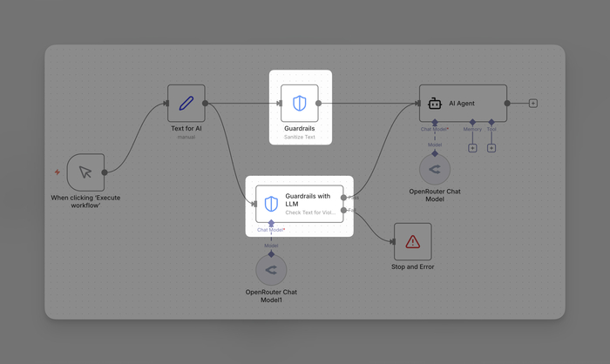Select the Stop and Error warning node
610x364 pixels.
point(412,241)
